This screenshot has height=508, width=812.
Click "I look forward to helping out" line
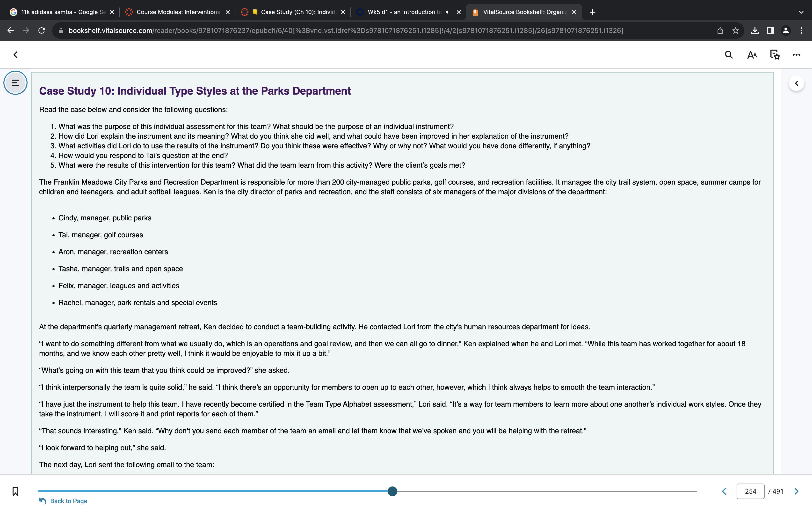pos(102,448)
